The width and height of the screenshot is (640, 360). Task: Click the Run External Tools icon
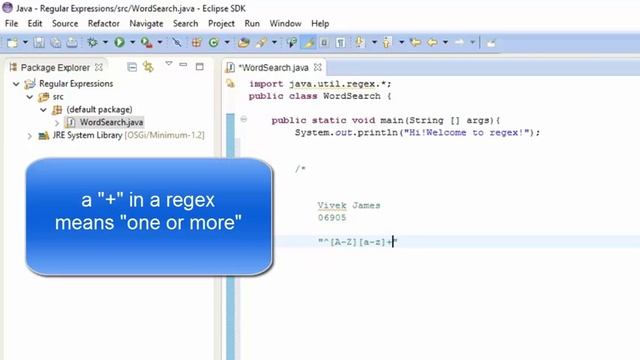147,42
